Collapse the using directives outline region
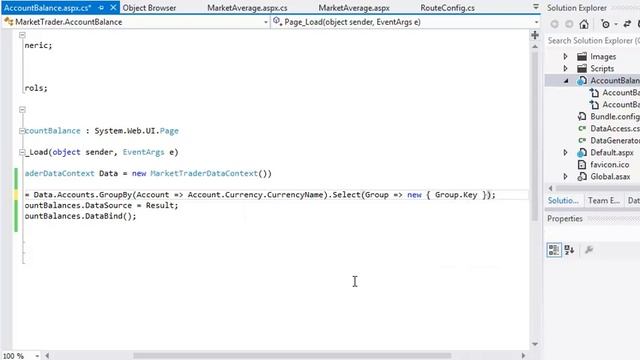This screenshot has width=640, height=360. [22, 35]
